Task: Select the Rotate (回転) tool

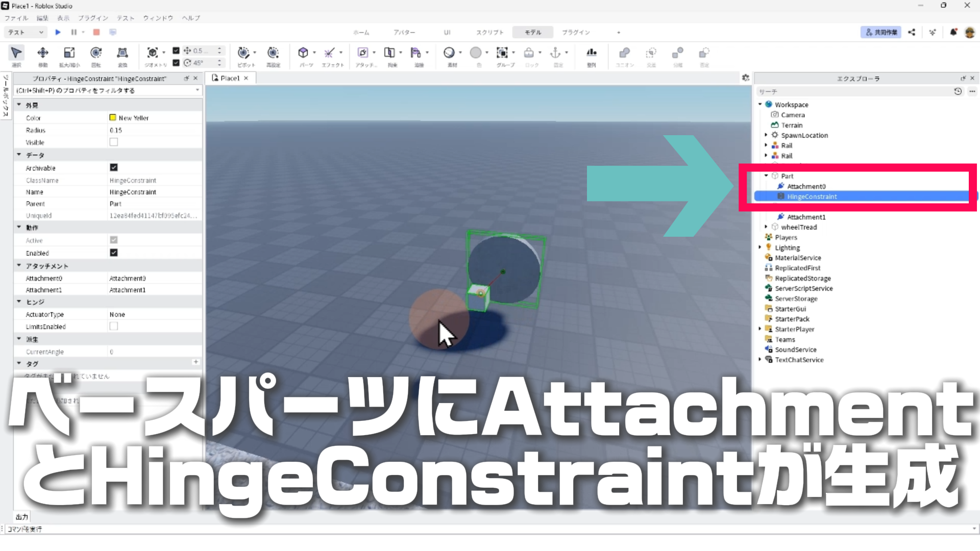Action: (x=96, y=53)
